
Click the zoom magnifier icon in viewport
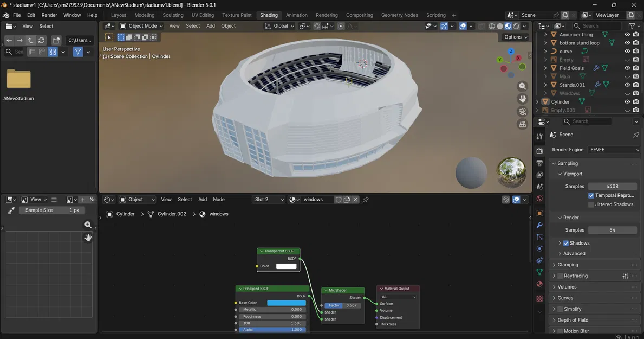(x=522, y=86)
